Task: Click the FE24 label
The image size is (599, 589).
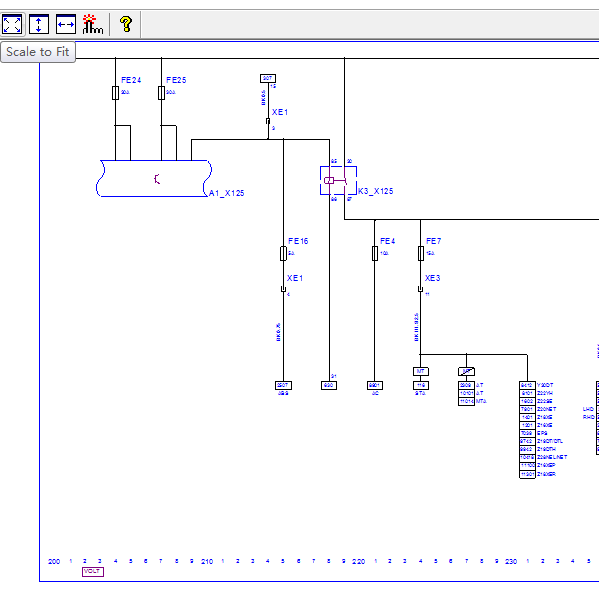Action: pos(131,80)
